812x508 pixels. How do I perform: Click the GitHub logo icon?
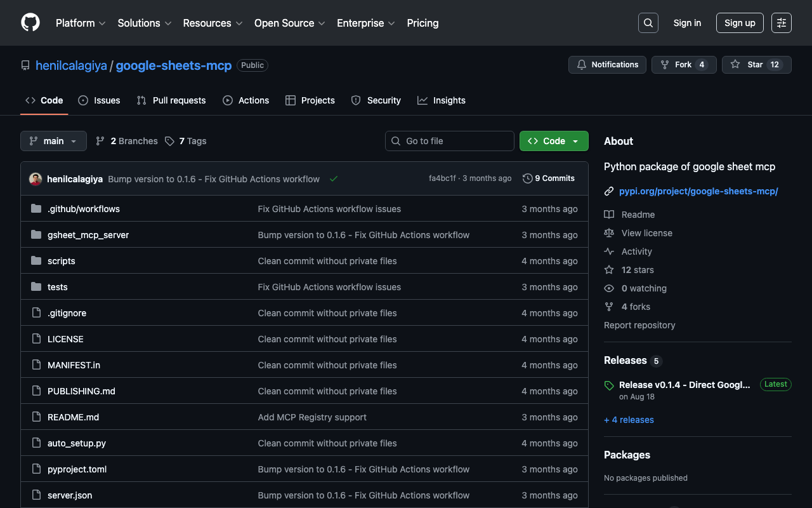30,23
